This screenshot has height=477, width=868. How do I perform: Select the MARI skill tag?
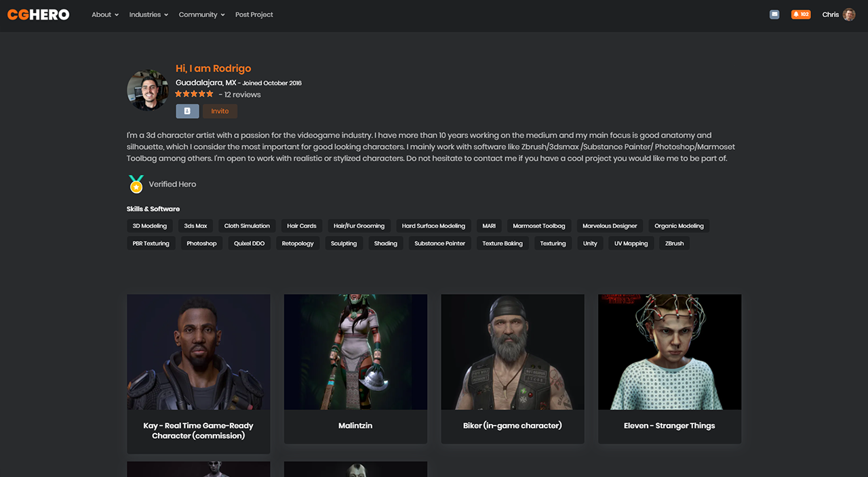[489, 226]
